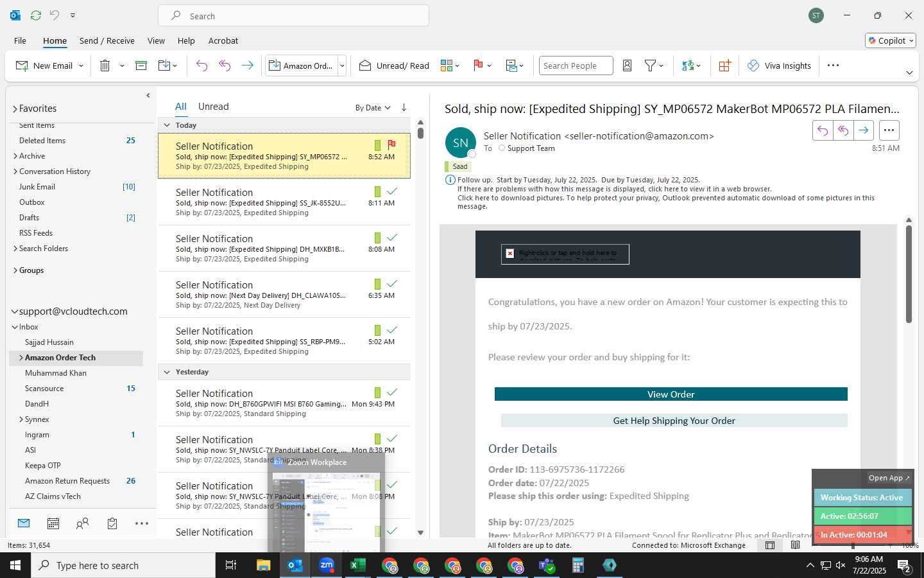Delete the selected message with trash icon
The height and width of the screenshot is (578, 924).
[x=105, y=66]
